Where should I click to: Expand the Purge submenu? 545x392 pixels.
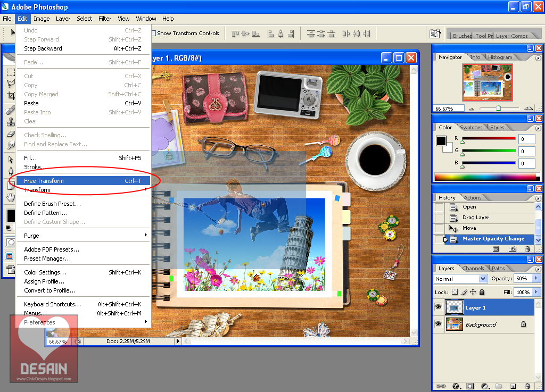point(84,236)
